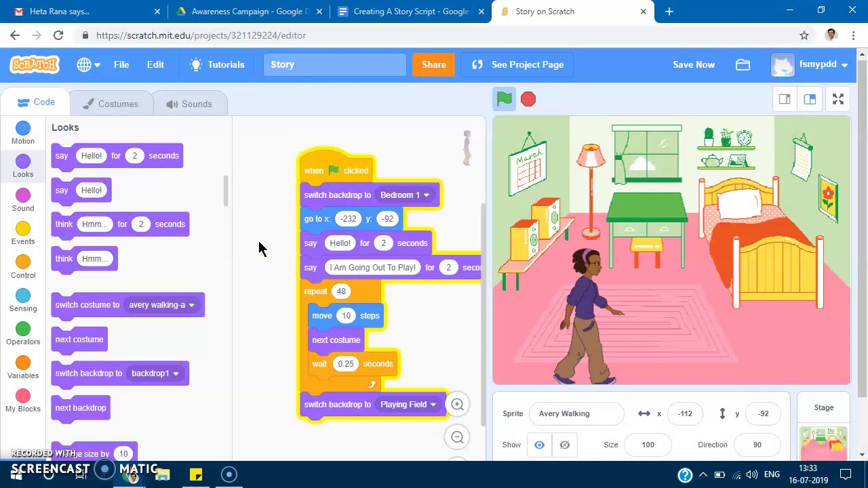Bookmark this page with star icon

click(804, 35)
